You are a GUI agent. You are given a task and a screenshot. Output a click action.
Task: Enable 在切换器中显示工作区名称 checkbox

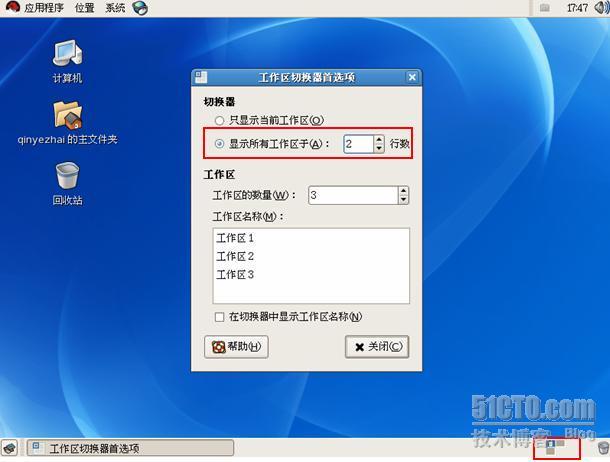[x=219, y=317]
